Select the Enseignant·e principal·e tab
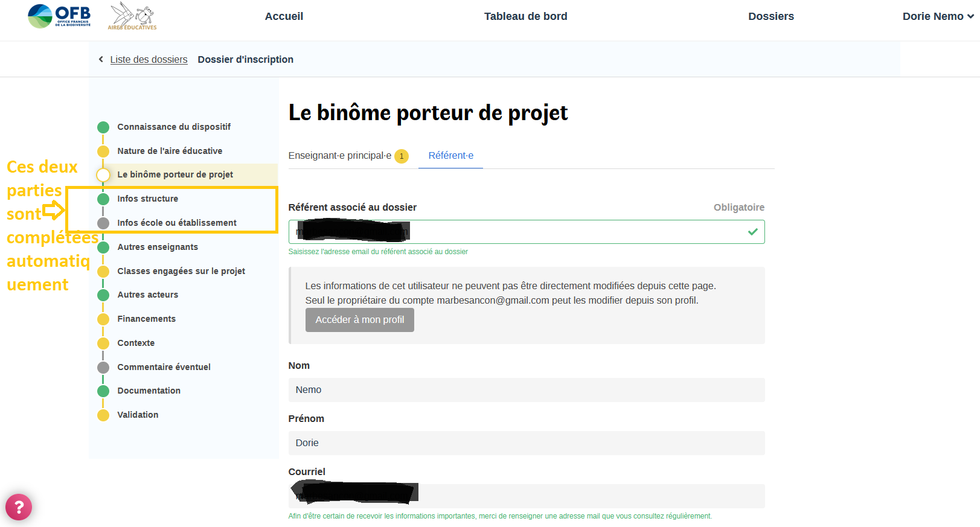The height and width of the screenshot is (527, 980). [339, 156]
